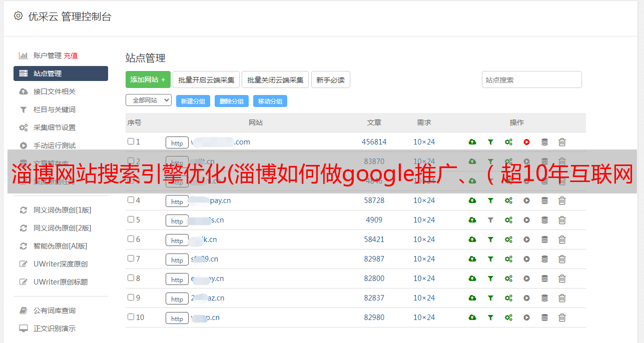
Task: Click the red play icon in row 1
Action: (526, 142)
